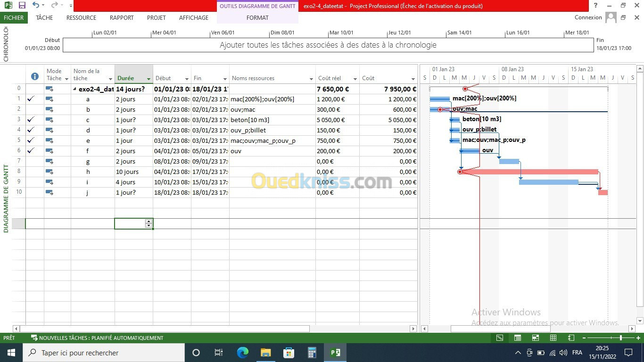The image size is (644, 362).
Task: Select the task name cell 'h'
Action: [93, 172]
